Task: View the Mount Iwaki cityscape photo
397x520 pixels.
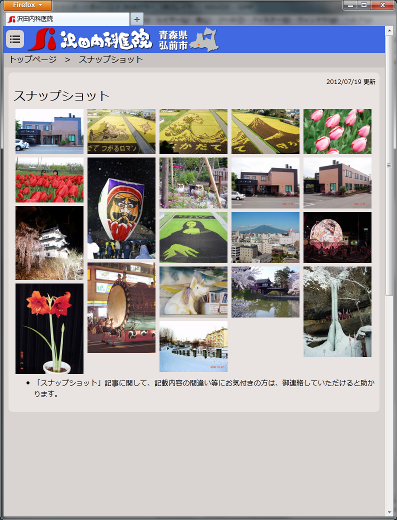Action: point(265,237)
